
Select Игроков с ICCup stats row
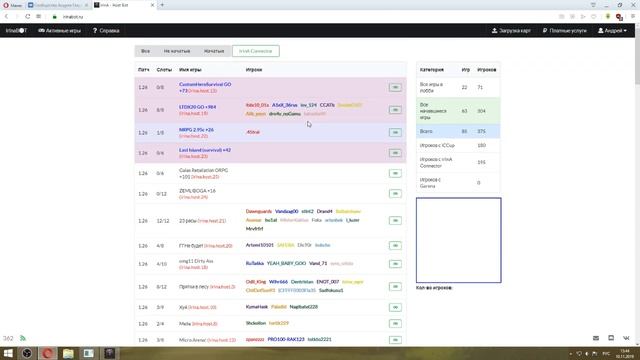click(458, 145)
